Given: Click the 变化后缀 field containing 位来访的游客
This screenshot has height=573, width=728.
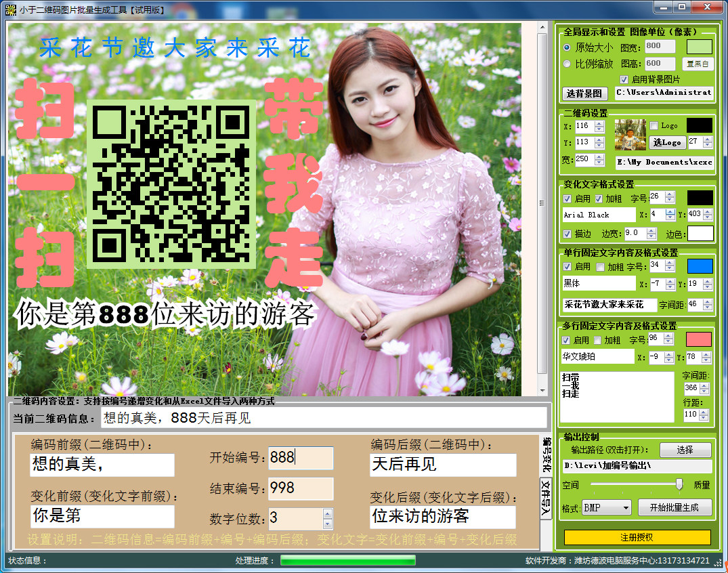Looking at the screenshot, I should click(443, 517).
